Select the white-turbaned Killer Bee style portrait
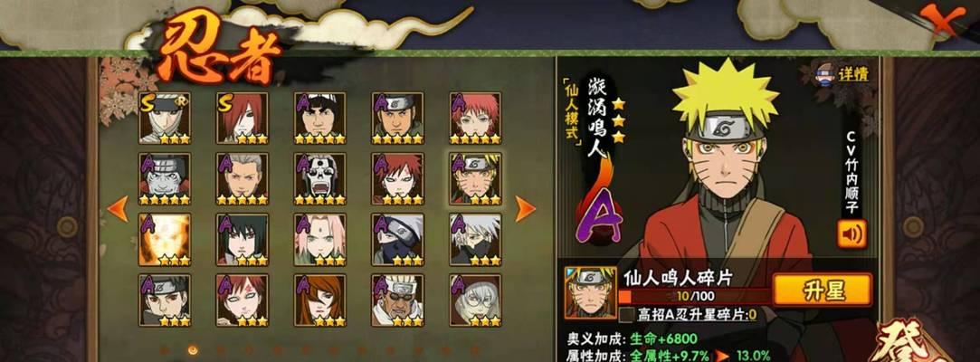The height and width of the screenshot is (362, 980). [x=397, y=300]
